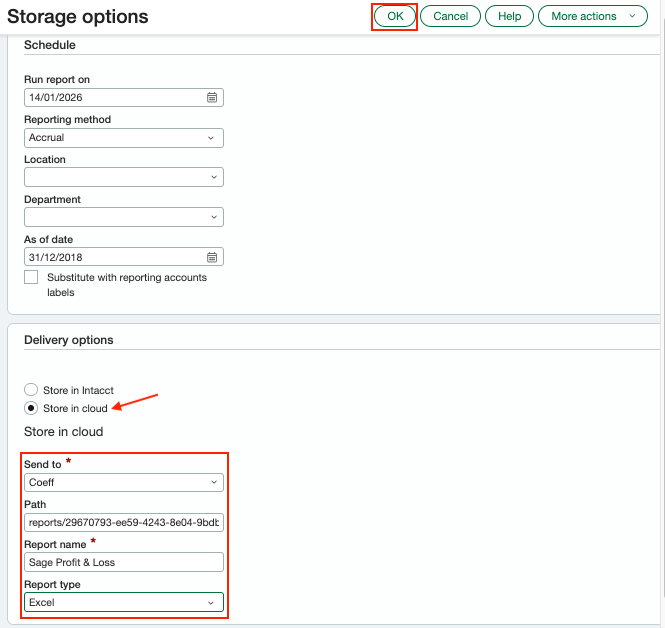
Task: Click the As of date input field
Action: (x=112, y=257)
